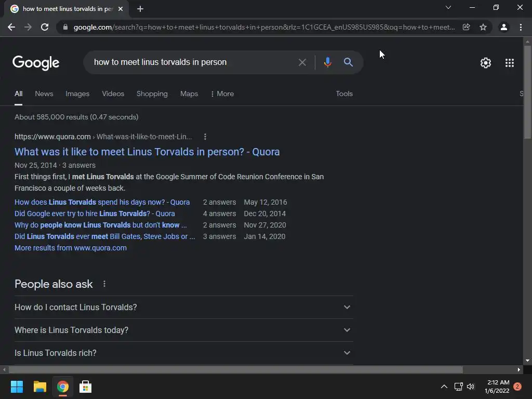The image size is (532, 399).
Task: Switch to the News results tab
Action: point(44,94)
